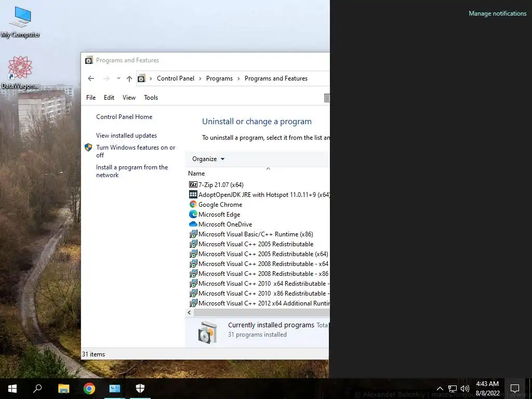Open Windows Security shield on taskbar
The width and height of the screenshot is (532, 399).
coord(140,389)
